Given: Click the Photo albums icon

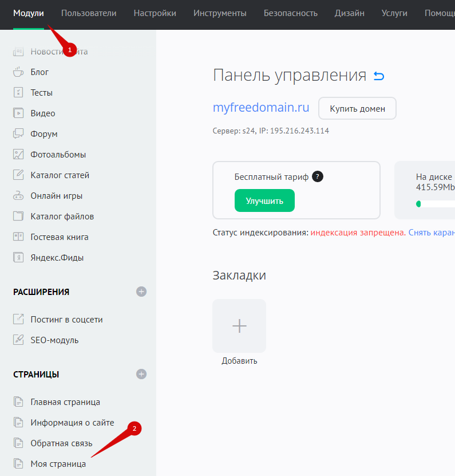Looking at the screenshot, I should coord(19,155).
